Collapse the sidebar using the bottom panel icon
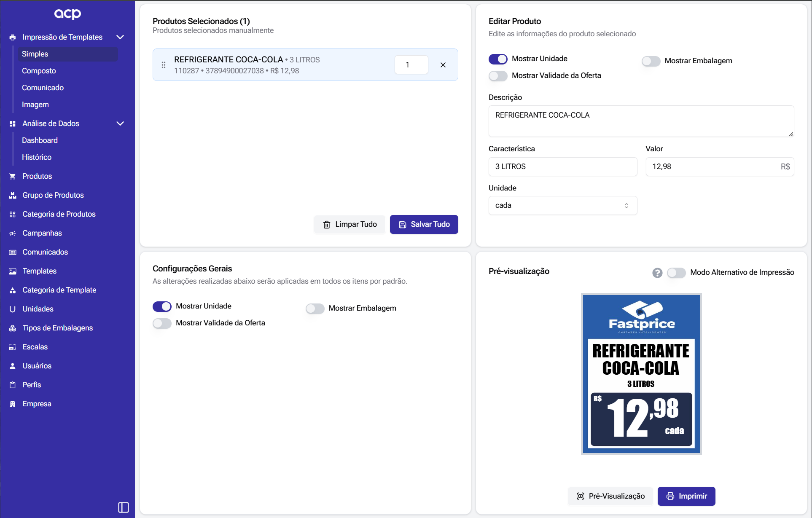Image resolution: width=812 pixels, height=518 pixels. [123, 507]
